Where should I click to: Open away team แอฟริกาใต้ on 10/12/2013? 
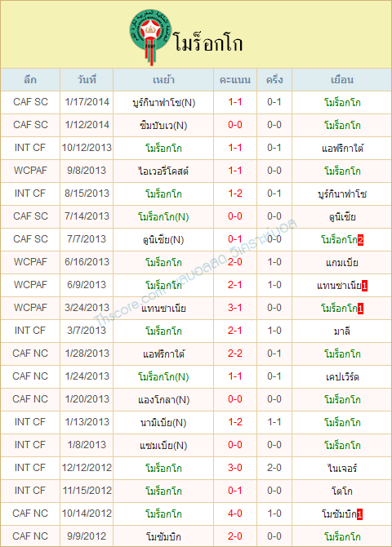342,149
